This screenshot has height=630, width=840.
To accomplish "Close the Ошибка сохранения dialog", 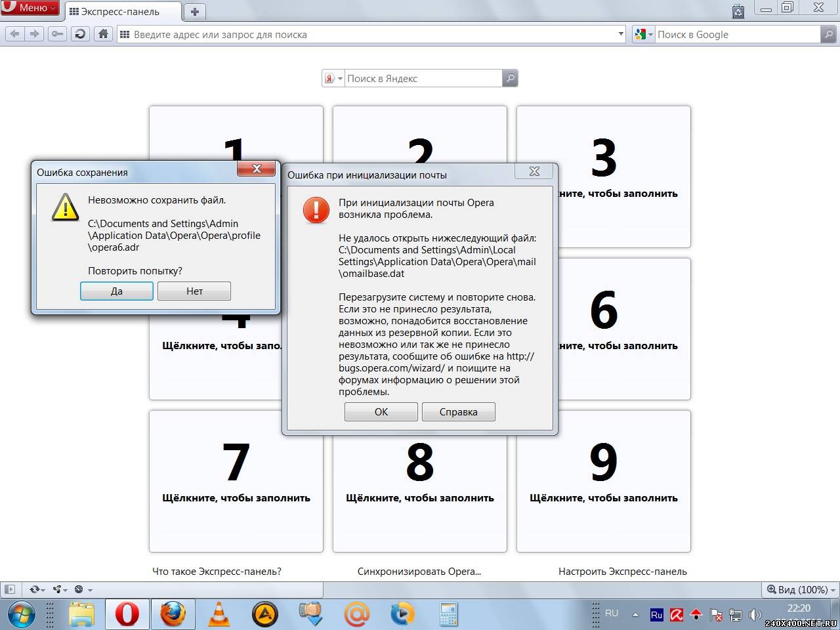I will [257, 169].
